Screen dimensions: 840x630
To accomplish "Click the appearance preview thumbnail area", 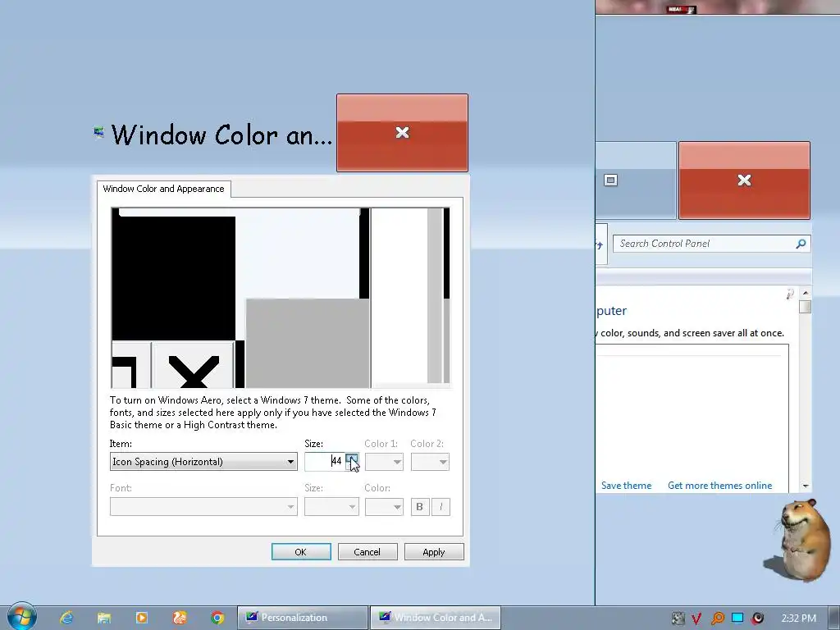I will [x=281, y=297].
